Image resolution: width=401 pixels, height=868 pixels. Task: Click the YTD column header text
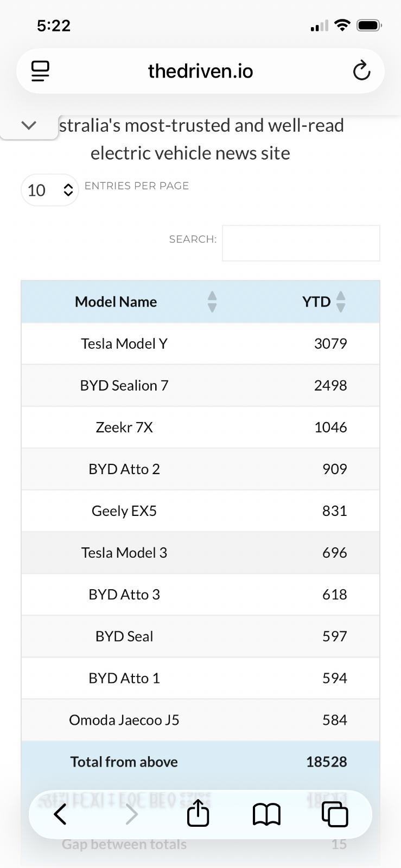coord(316,302)
